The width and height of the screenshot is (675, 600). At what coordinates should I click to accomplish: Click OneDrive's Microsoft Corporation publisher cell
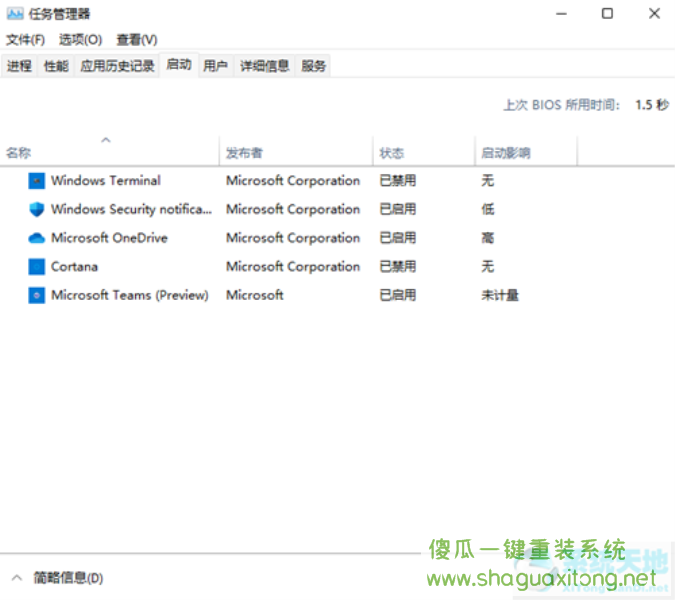(x=293, y=238)
